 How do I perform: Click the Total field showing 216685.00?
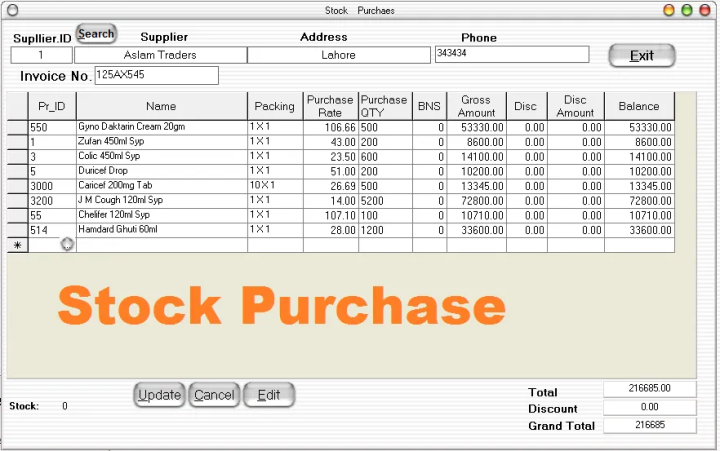(649, 389)
